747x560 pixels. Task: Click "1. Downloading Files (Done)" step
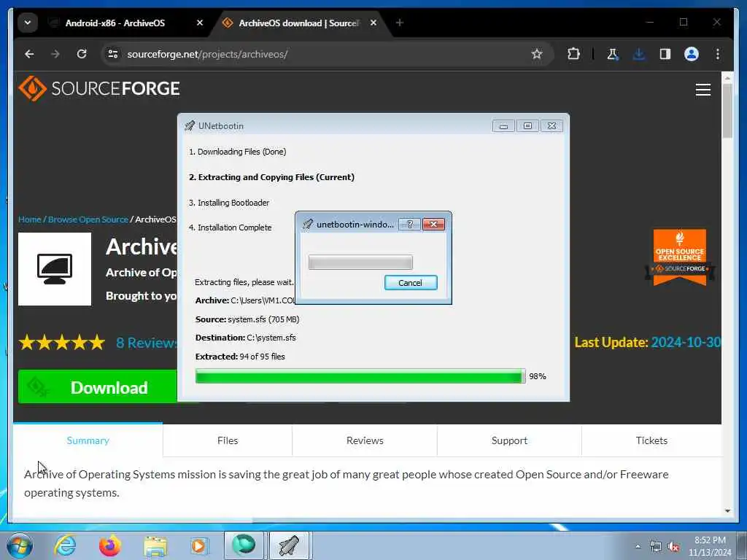pos(238,152)
